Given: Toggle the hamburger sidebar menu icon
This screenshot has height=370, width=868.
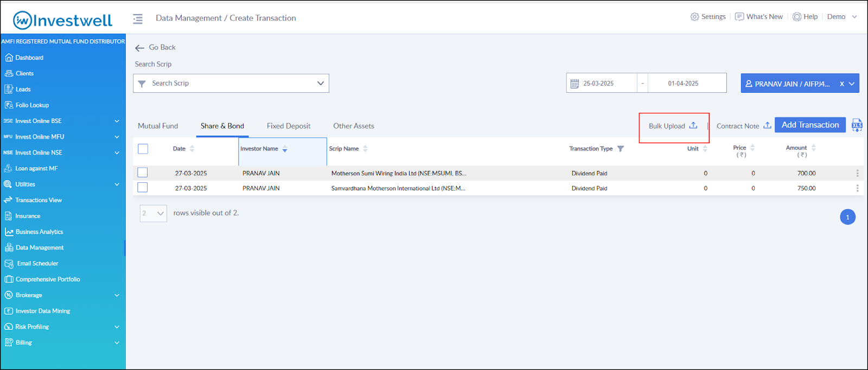Looking at the screenshot, I should 138,19.
